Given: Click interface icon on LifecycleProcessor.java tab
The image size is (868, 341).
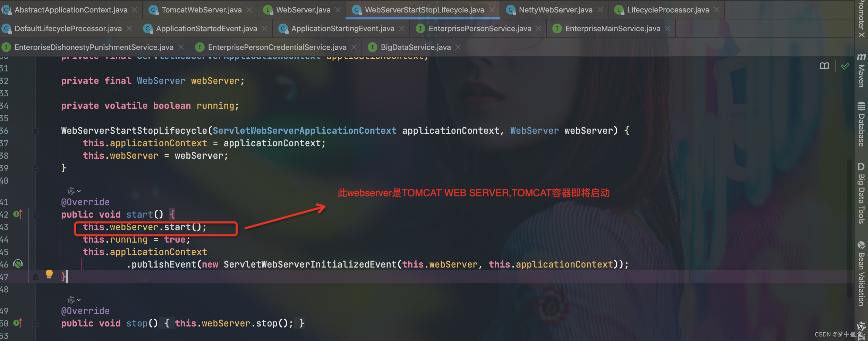Looking at the screenshot, I should 619,10.
